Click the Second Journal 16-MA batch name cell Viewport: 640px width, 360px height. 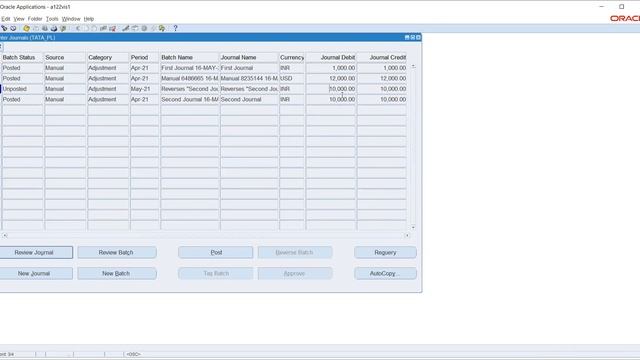pyautogui.click(x=190, y=100)
